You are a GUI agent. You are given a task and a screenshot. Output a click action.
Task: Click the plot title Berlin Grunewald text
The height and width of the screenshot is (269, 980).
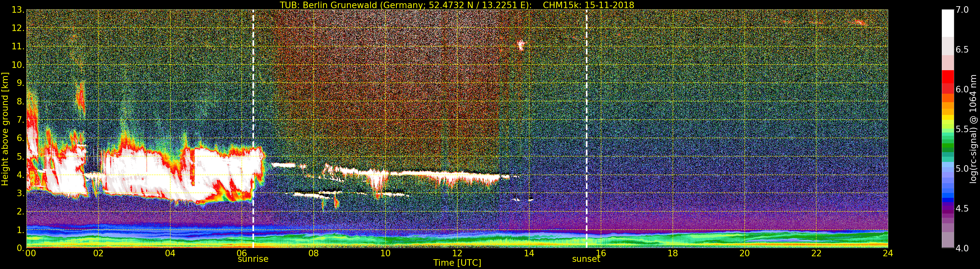pos(457,5)
